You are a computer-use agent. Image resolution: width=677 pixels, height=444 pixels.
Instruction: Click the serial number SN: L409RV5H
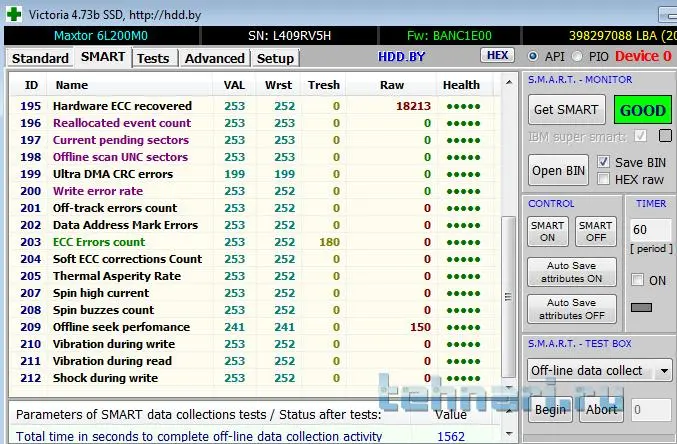(289, 36)
